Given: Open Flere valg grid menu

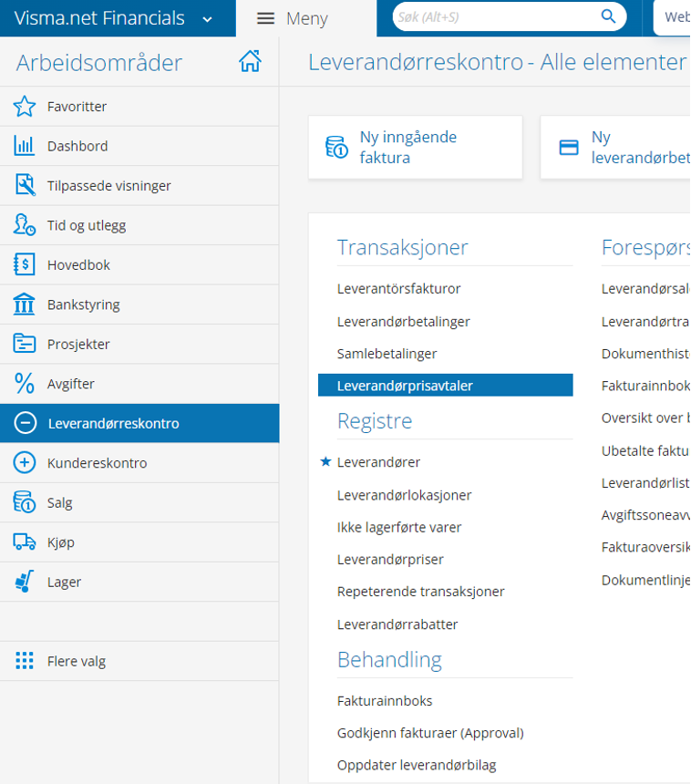Looking at the screenshot, I should tap(25, 661).
